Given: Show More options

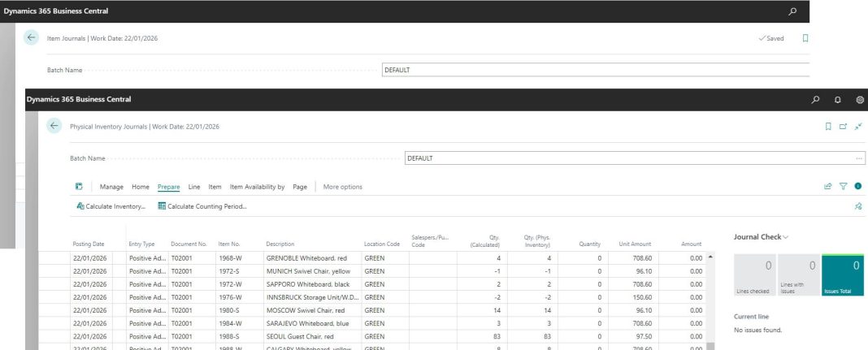Looking at the screenshot, I should coord(343,187).
